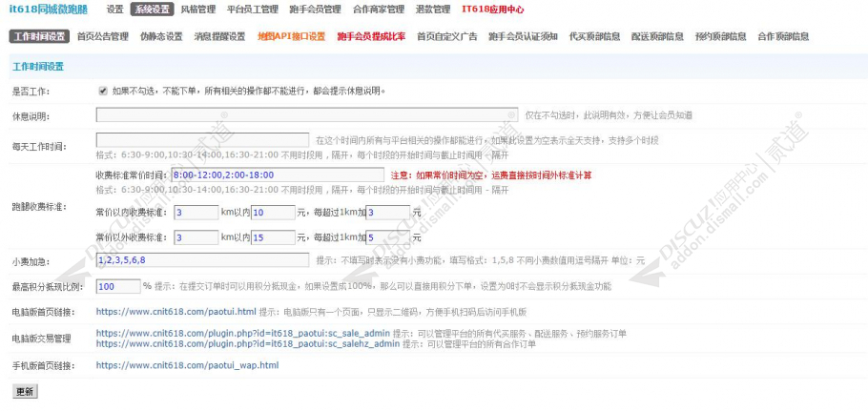Click 常价以内 base price field showing 10
Screen dimensions: 868x411
pyautogui.click(x=274, y=213)
